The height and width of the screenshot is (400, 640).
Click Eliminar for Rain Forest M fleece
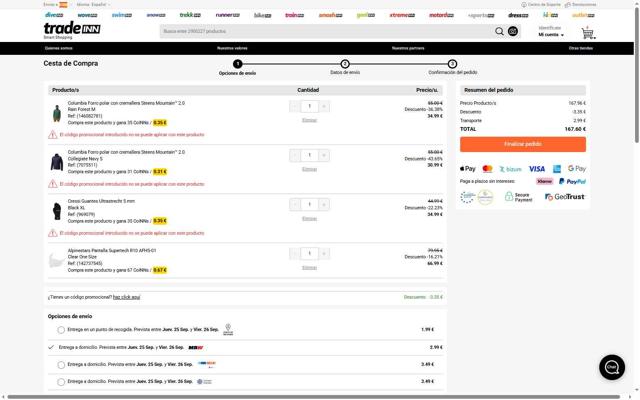pyautogui.click(x=309, y=120)
